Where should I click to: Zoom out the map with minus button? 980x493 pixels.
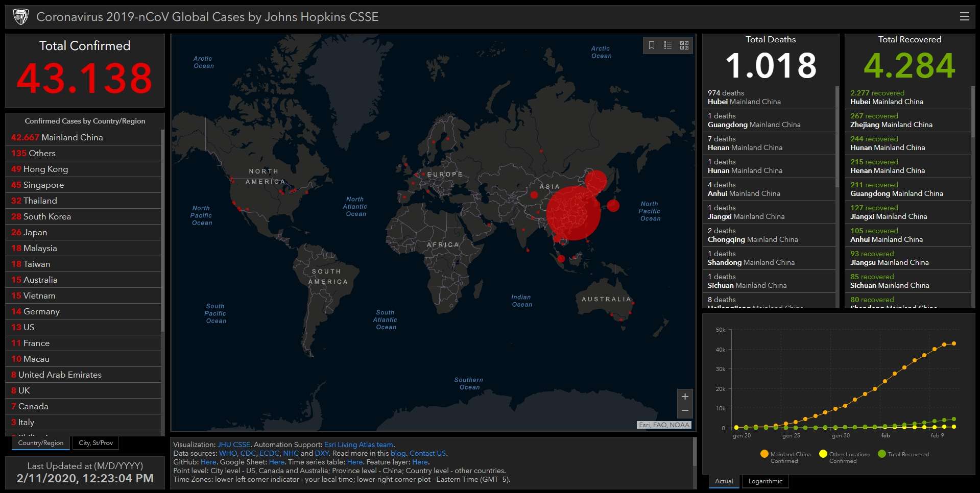pyautogui.click(x=685, y=410)
